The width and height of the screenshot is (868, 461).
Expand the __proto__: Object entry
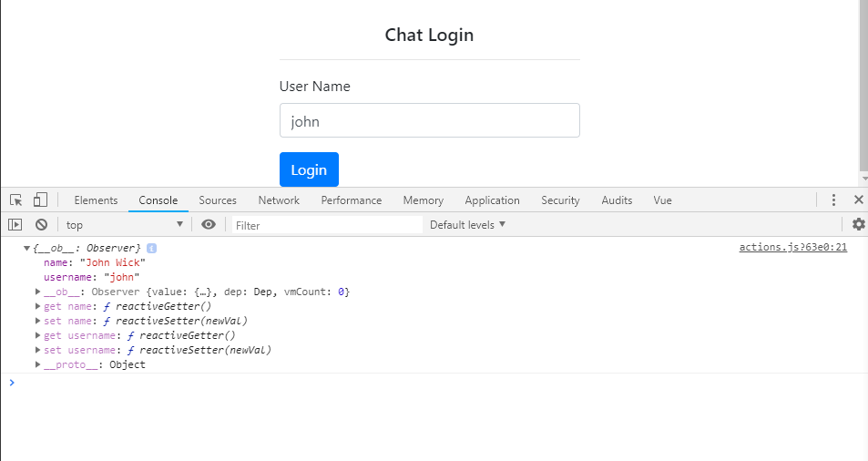(37, 364)
